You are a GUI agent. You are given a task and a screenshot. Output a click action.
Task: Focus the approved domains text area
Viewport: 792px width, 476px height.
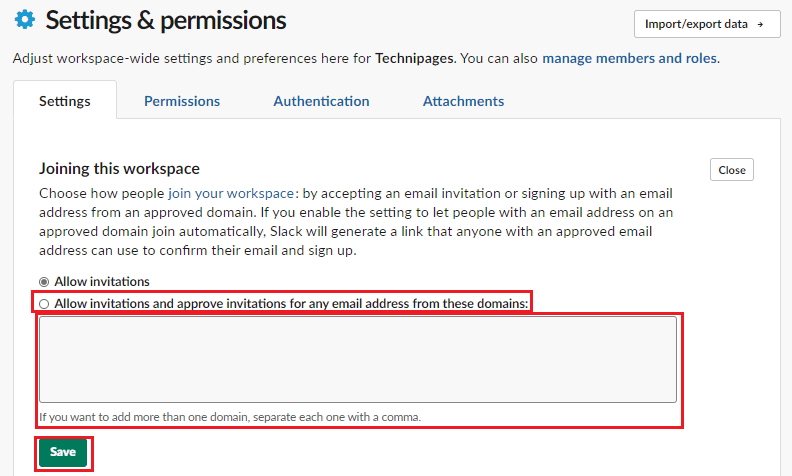pos(357,360)
